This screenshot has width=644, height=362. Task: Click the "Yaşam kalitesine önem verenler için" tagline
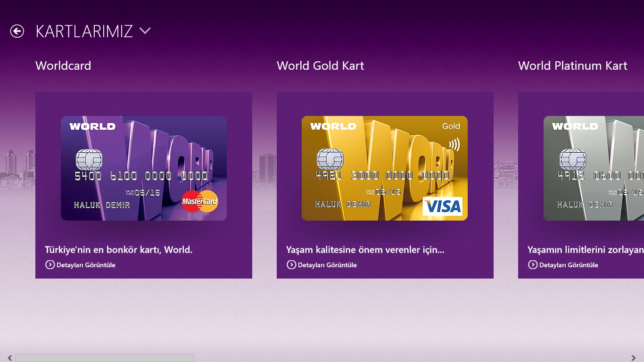(x=365, y=250)
